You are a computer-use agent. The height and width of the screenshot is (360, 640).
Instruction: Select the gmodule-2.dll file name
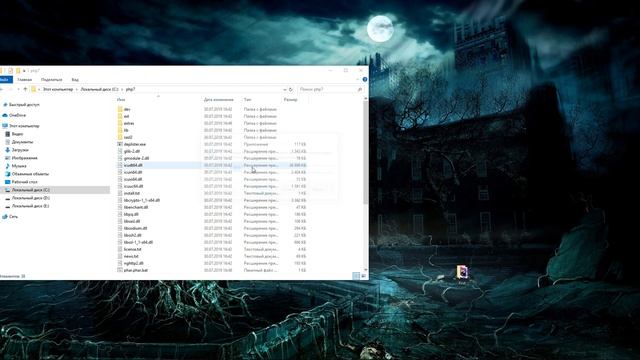[136, 158]
